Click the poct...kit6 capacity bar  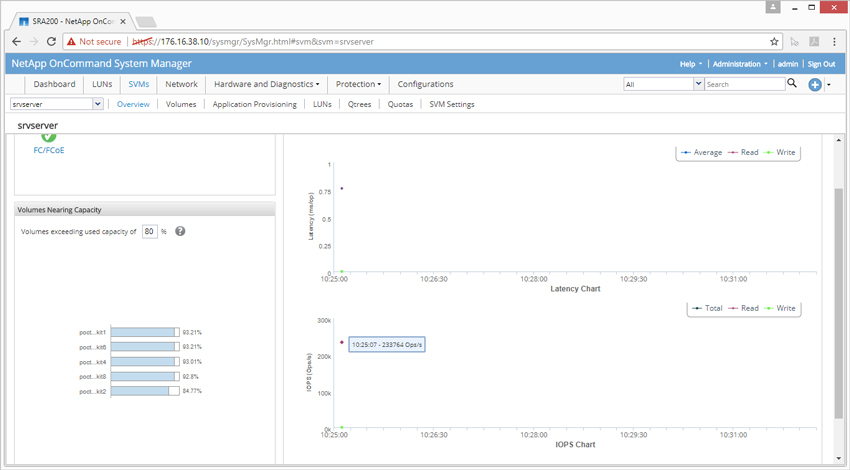145,347
